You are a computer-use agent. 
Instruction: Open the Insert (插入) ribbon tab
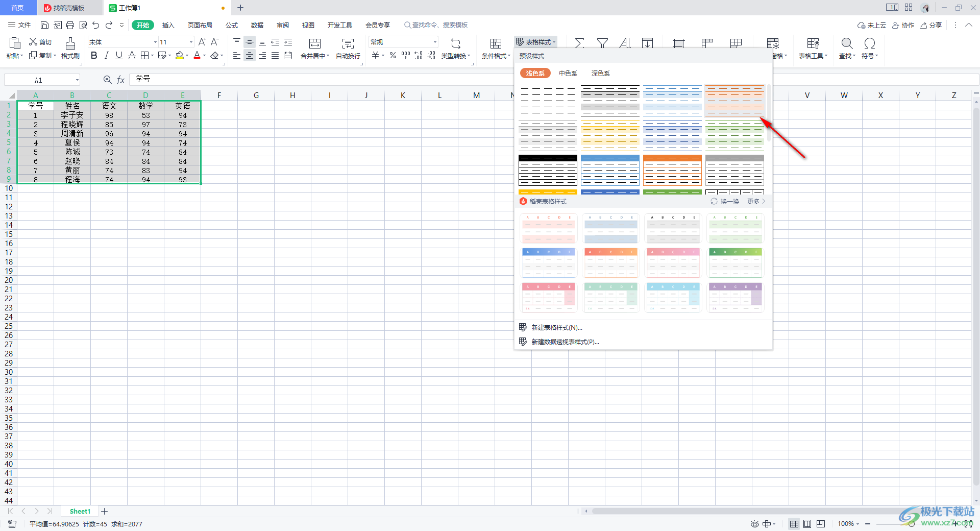click(168, 25)
